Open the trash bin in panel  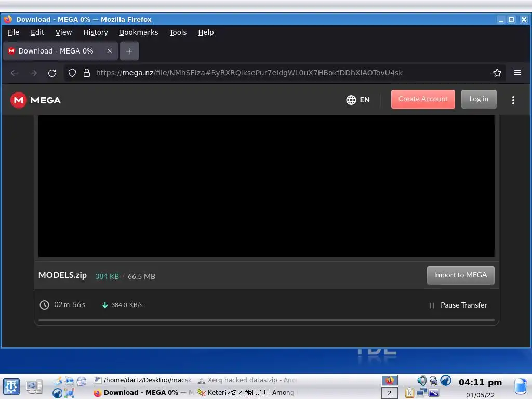click(520, 387)
